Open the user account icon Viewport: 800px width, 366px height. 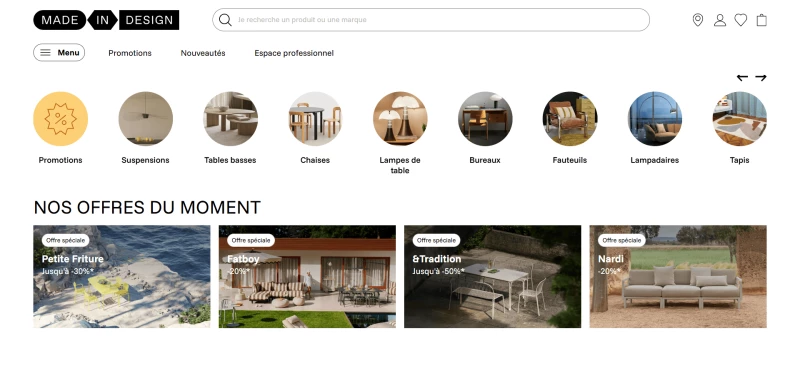click(719, 20)
